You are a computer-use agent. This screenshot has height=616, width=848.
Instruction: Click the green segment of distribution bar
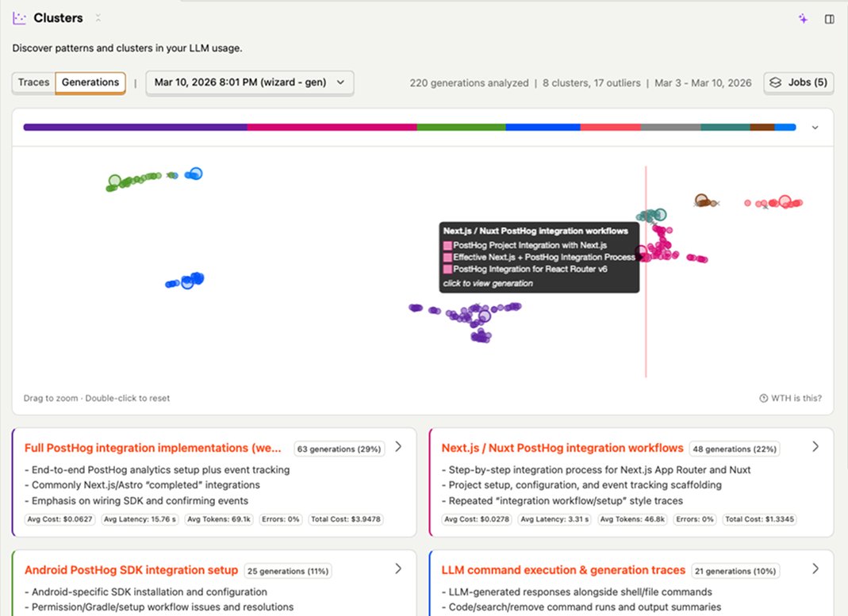point(462,128)
